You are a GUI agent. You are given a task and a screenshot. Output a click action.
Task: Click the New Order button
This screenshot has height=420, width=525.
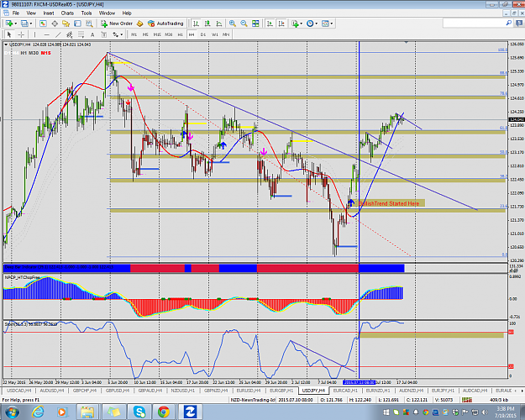coord(117,24)
